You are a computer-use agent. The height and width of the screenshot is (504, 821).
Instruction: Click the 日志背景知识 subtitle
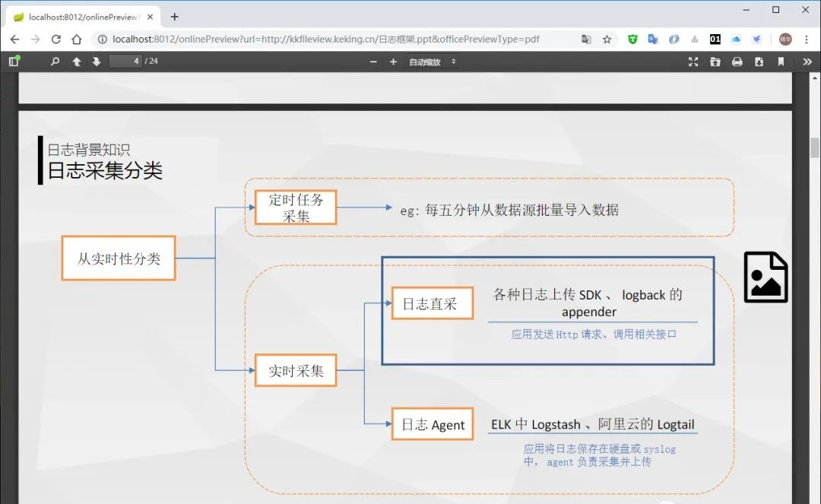(88, 150)
